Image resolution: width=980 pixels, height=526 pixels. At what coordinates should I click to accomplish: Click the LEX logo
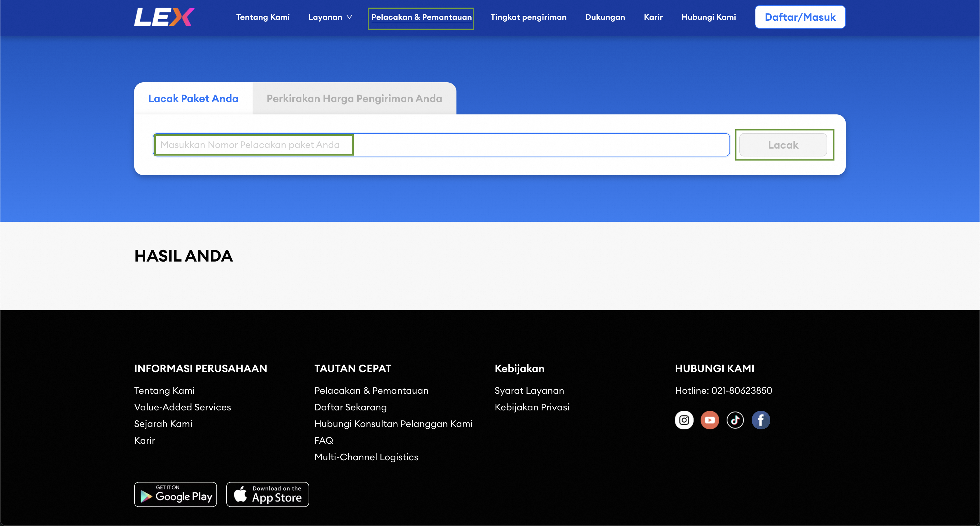pyautogui.click(x=164, y=17)
